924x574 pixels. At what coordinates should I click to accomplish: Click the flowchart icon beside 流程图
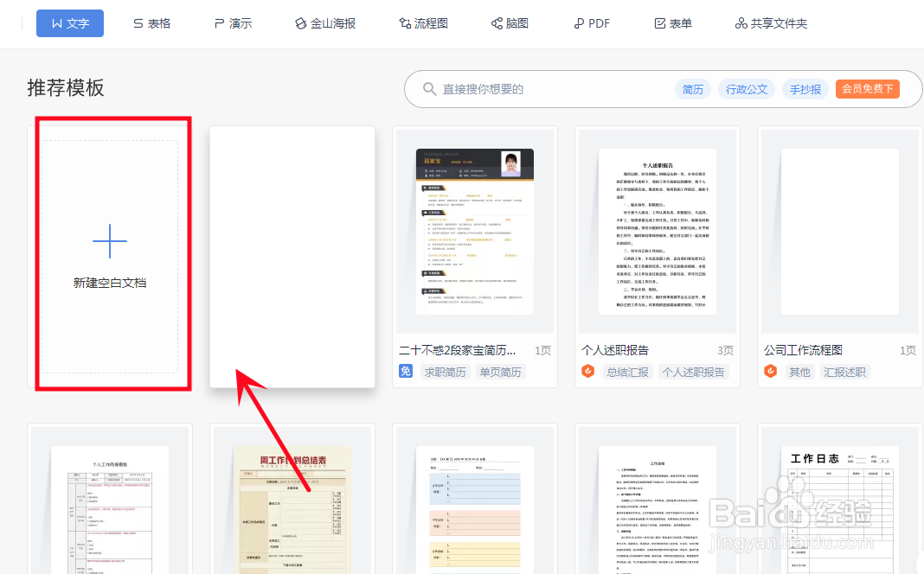[405, 23]
